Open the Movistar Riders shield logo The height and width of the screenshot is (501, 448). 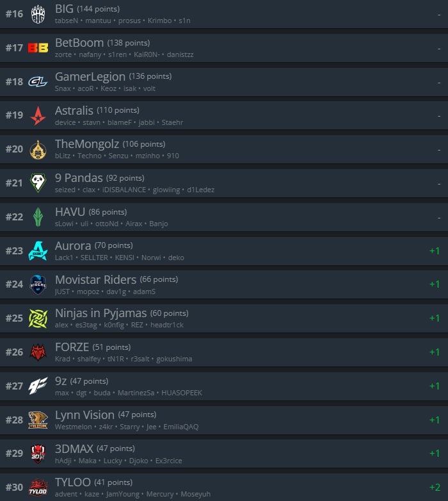pyautogui.click(x=38, y=284)
